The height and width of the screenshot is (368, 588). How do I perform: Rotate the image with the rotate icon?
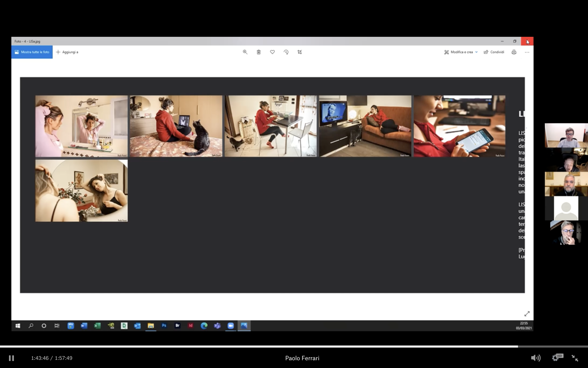(x=286, y=52)
